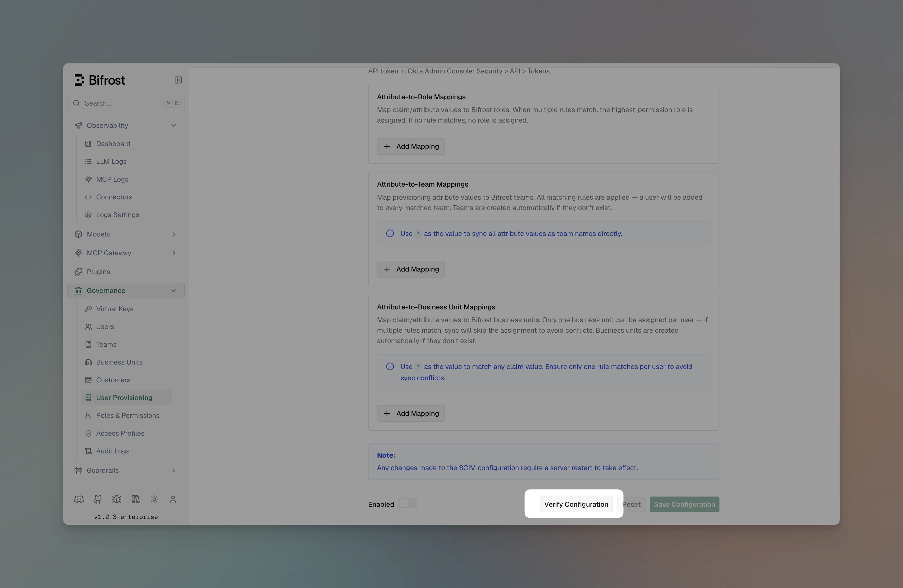Open the user profile icon in footer
The image size is (903, 588).
(x=173, y=499)
